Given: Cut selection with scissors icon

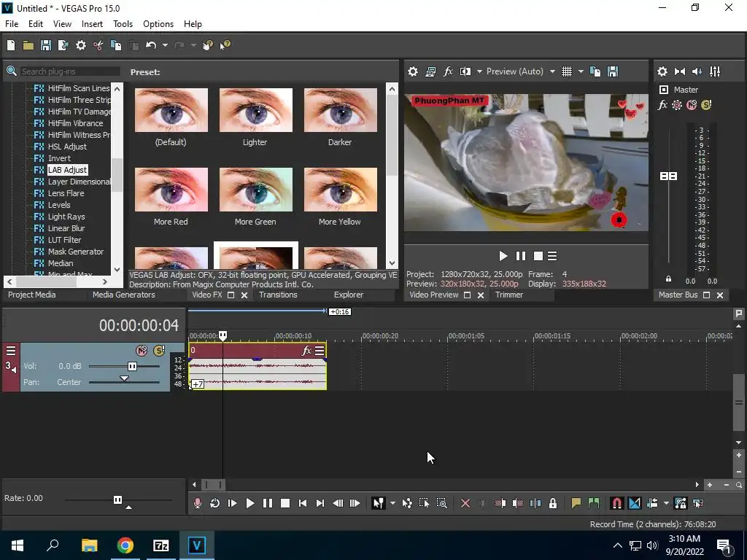Looking at the screenshot, I should click(98, 45).
